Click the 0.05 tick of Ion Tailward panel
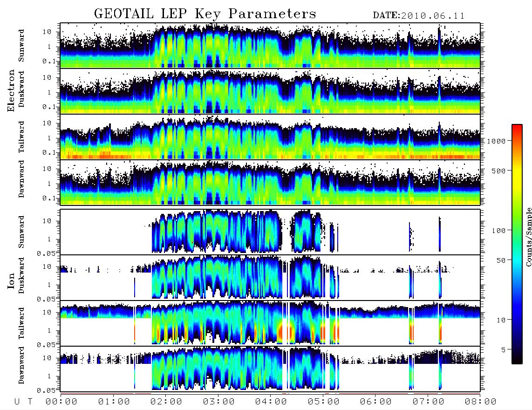532x410 pixels. pyautogui.click(x=47, y=345)
